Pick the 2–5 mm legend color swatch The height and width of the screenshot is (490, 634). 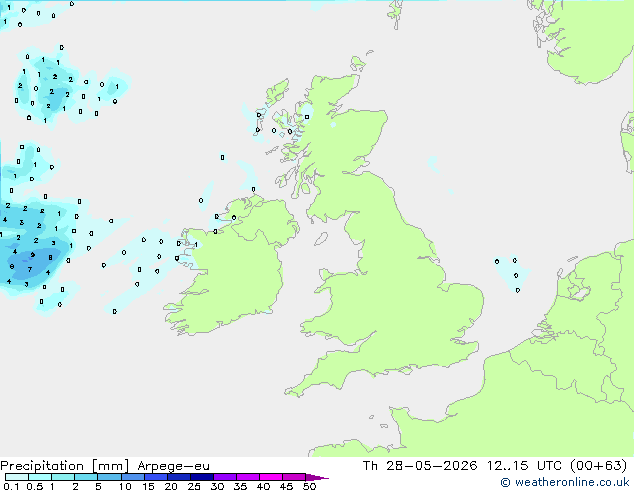pos(86,477)
